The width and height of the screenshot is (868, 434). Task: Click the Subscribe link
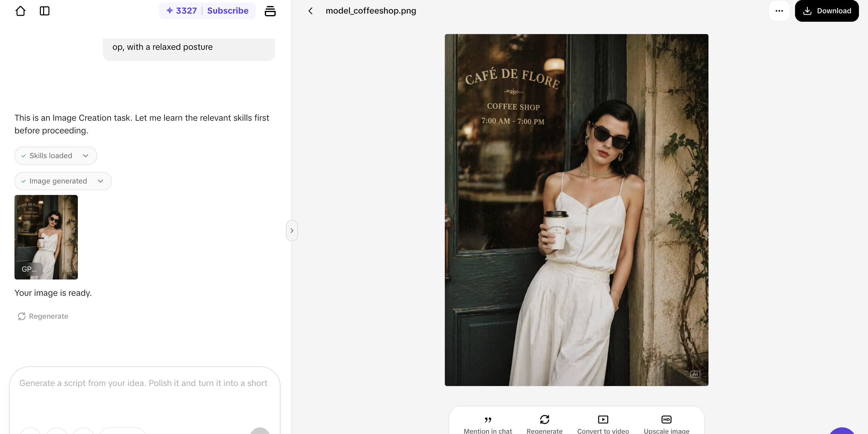228,11
